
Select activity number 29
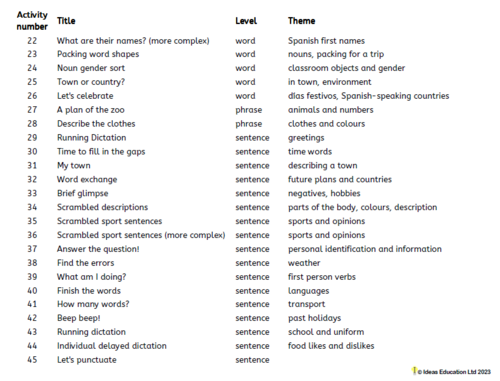[32, 138]
